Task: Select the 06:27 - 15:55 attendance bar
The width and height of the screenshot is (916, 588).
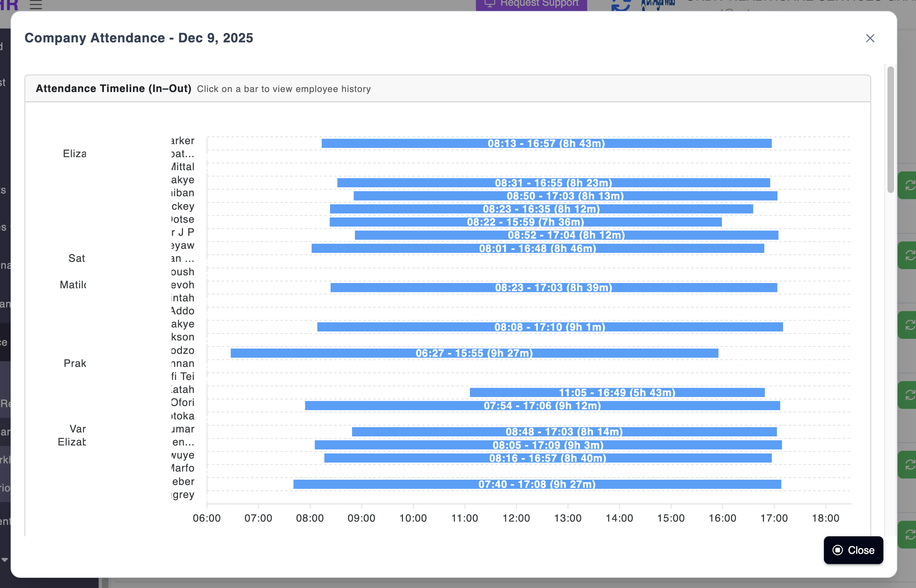Action: pyautogui.click(x=474, y=353)
